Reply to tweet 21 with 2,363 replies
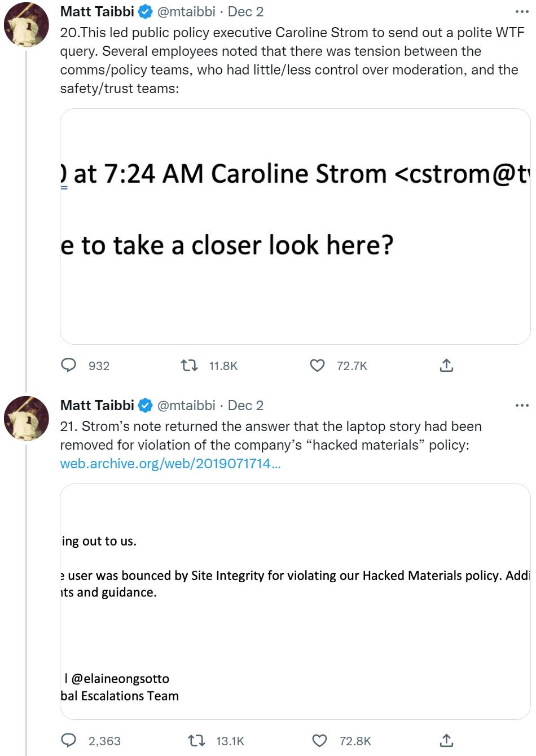Viewport: 536px width, 756px height. [69, 741]
